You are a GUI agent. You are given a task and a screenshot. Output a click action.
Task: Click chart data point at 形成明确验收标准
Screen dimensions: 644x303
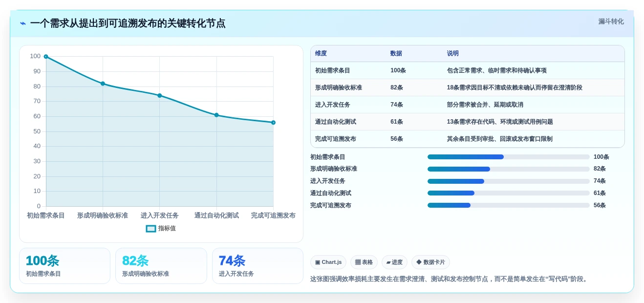(103, 84)
